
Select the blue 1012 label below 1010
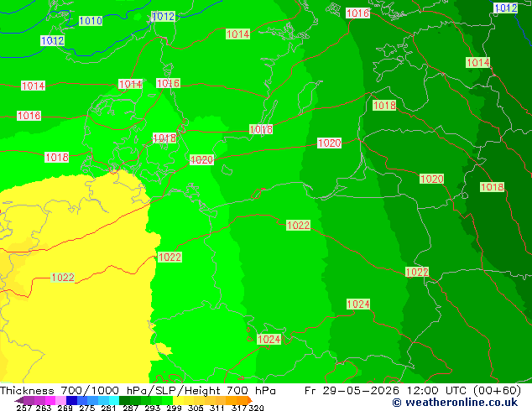pos(52,41)
